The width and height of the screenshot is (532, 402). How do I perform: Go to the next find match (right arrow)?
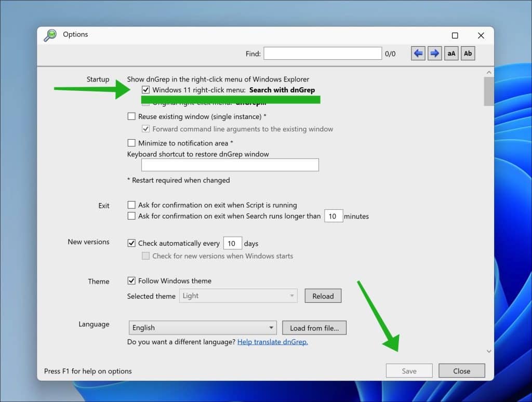coord(434,53)
